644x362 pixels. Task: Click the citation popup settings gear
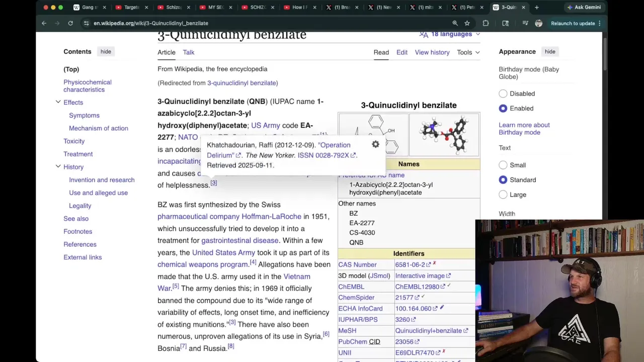(x=375, y=145)
